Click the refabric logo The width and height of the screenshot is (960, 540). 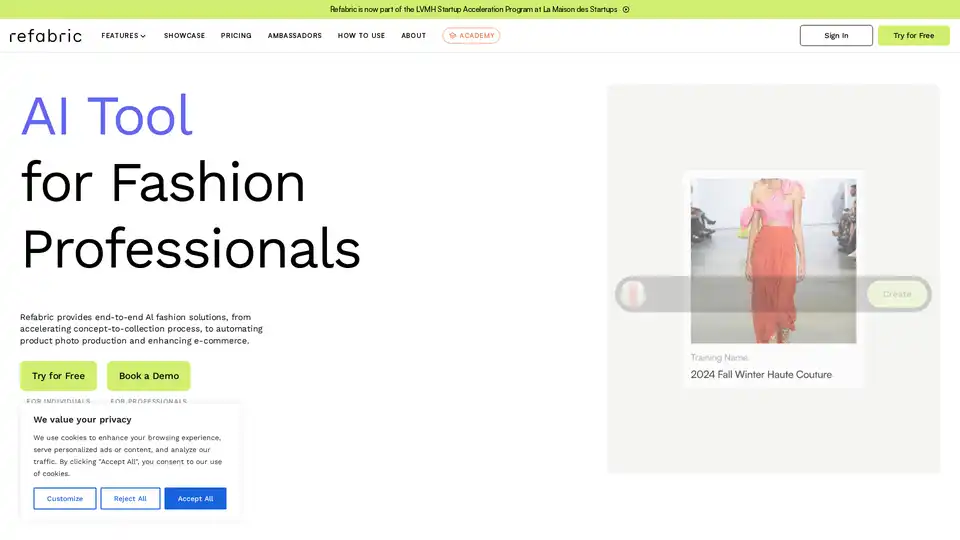click(x=46, y=36)
